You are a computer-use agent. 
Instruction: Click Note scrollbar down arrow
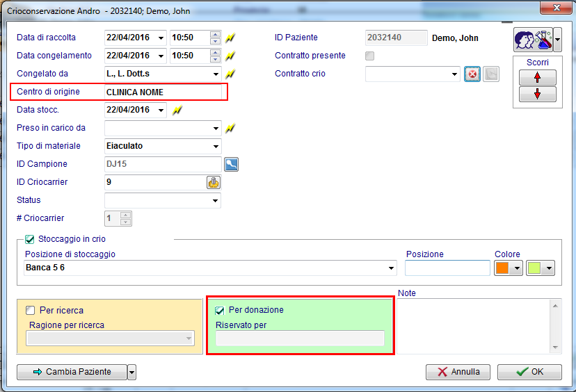[x=555, y=348]
